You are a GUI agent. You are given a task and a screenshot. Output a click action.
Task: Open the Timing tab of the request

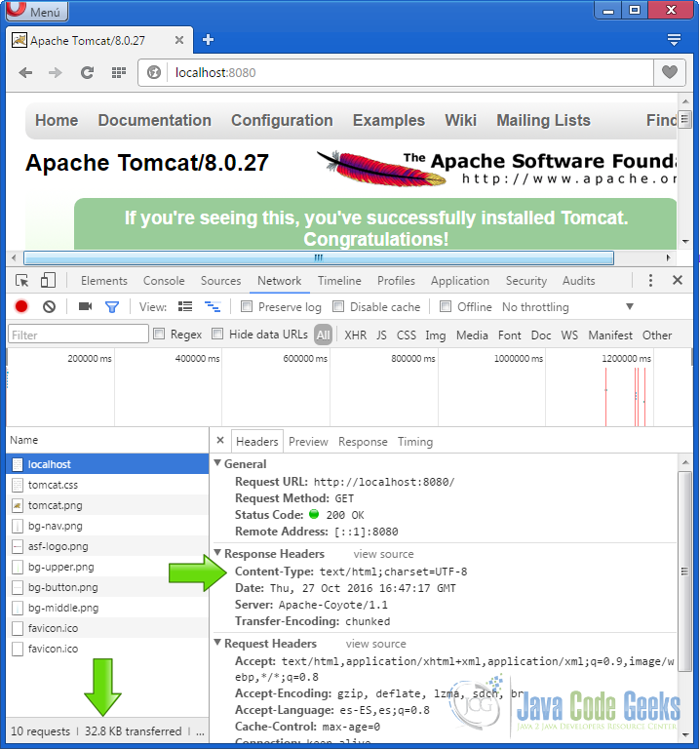[x=415, y=442]
